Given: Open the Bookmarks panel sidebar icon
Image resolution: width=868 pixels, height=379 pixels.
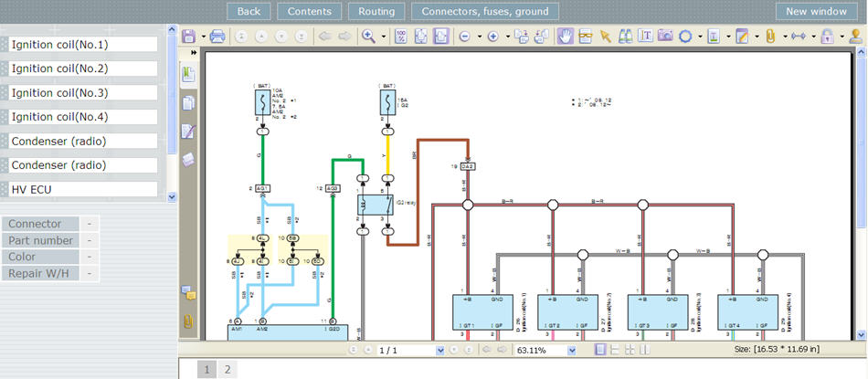Looking at the screenshot, I should 189,74.
